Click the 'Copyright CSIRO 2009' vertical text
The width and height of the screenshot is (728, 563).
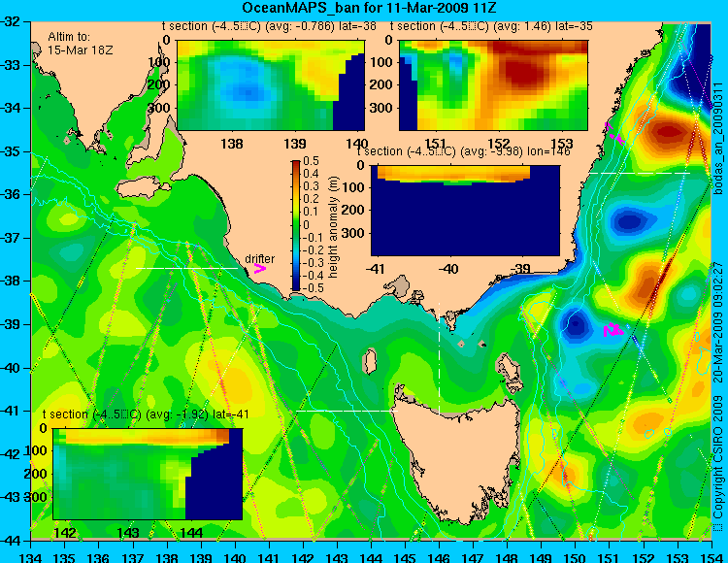[x=718, y=457]
